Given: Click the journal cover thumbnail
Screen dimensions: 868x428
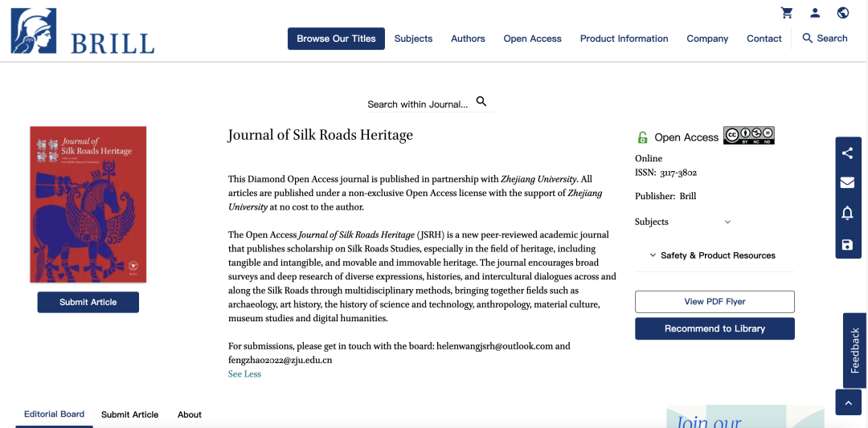Looking at the screenshot, I should [88, 205].
